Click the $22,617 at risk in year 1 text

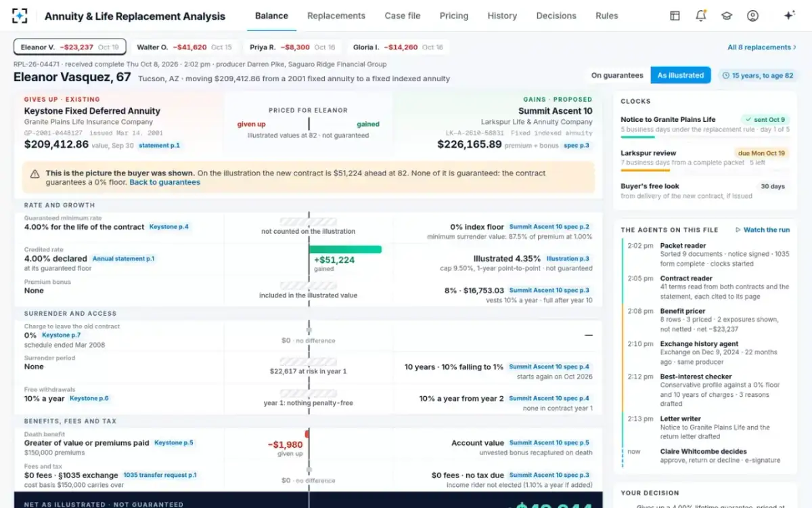coord(308,371)
